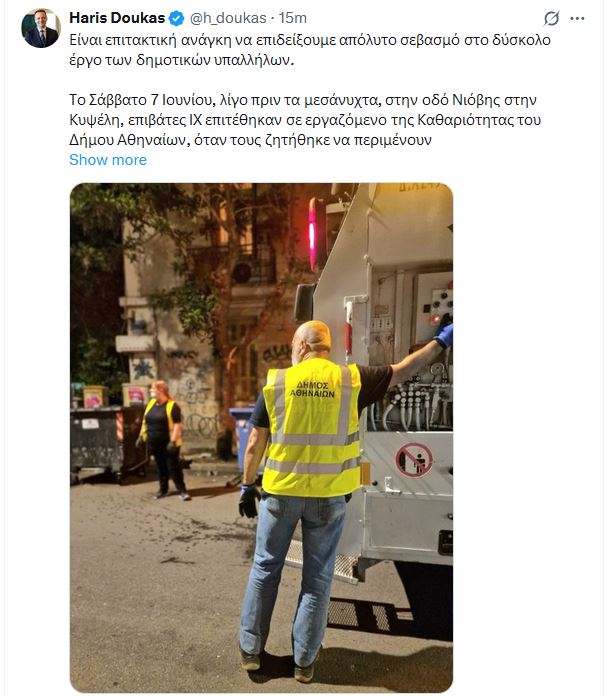605x696 pixels.
Task: Click the blue verified badge
Action: point(177,18)
